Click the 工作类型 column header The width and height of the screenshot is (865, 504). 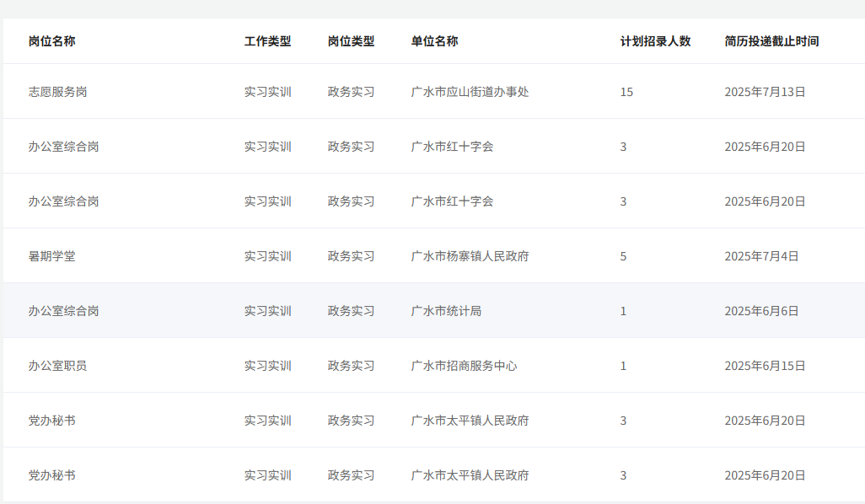[267, 40]
